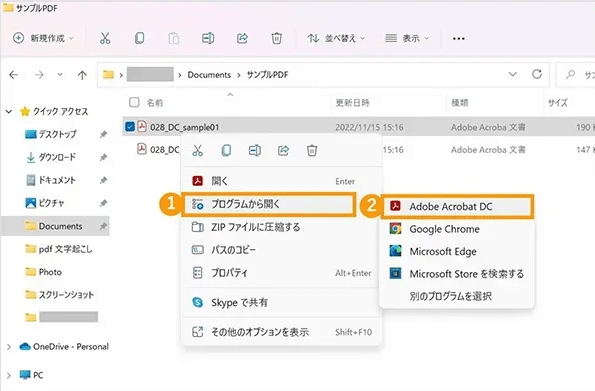The image size is (595, 391).
Task: Click the Cut icon in the Explorer toolbar
Action: point(105,38)
